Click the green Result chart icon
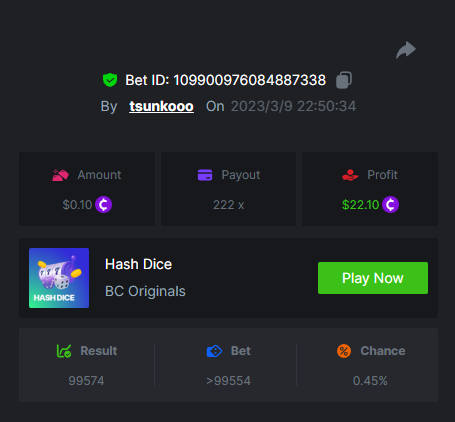 [64, 351]
